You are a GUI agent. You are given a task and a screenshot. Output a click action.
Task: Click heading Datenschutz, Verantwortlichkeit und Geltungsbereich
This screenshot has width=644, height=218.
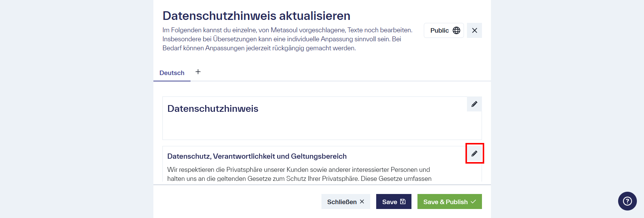pos(257,156)
